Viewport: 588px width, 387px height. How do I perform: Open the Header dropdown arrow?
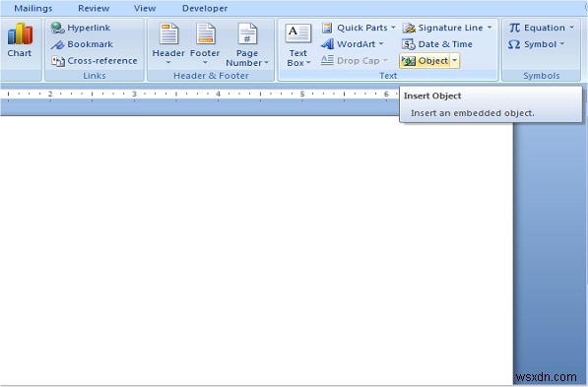168,62
